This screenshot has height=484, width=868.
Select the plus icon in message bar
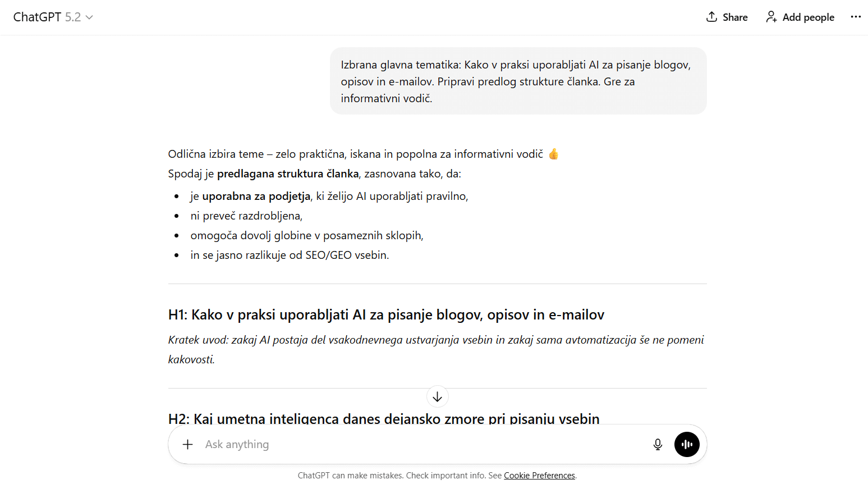point(187,444)
